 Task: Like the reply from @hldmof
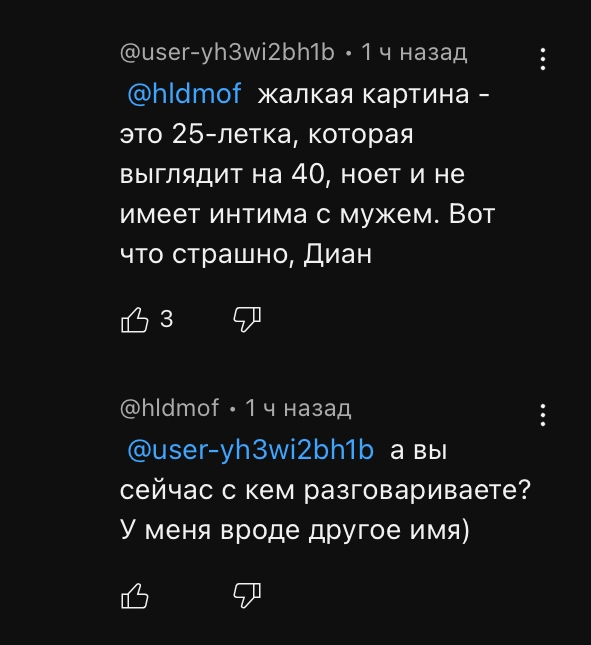coord(135,596)
